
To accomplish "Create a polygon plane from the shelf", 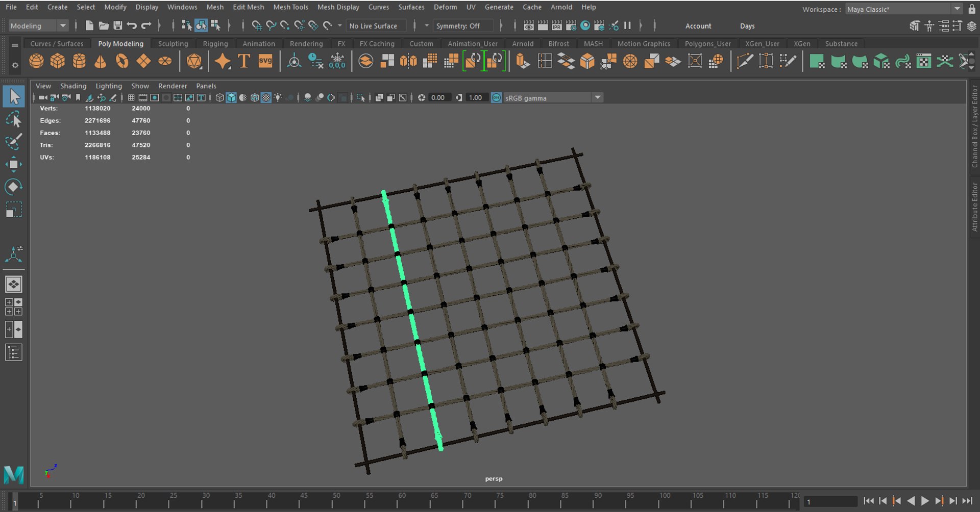I will (143, 61).
